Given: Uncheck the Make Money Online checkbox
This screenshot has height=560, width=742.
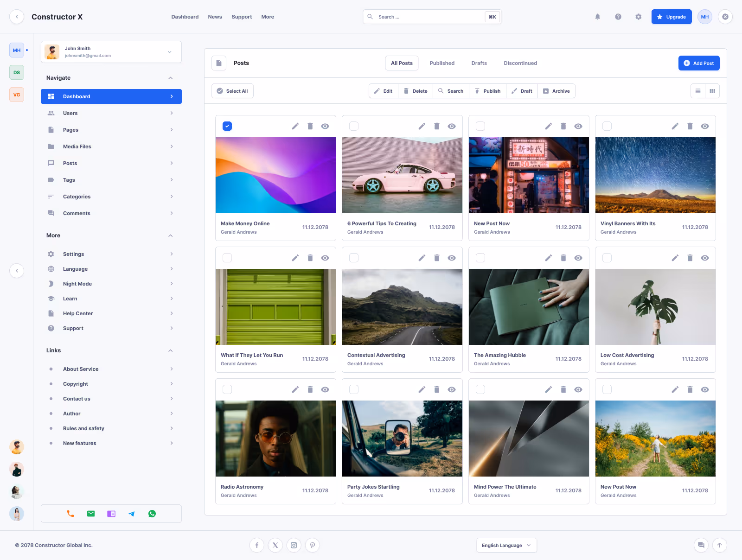Looking at the screenshot, I should pyautogui.click(x=227, y=126).
